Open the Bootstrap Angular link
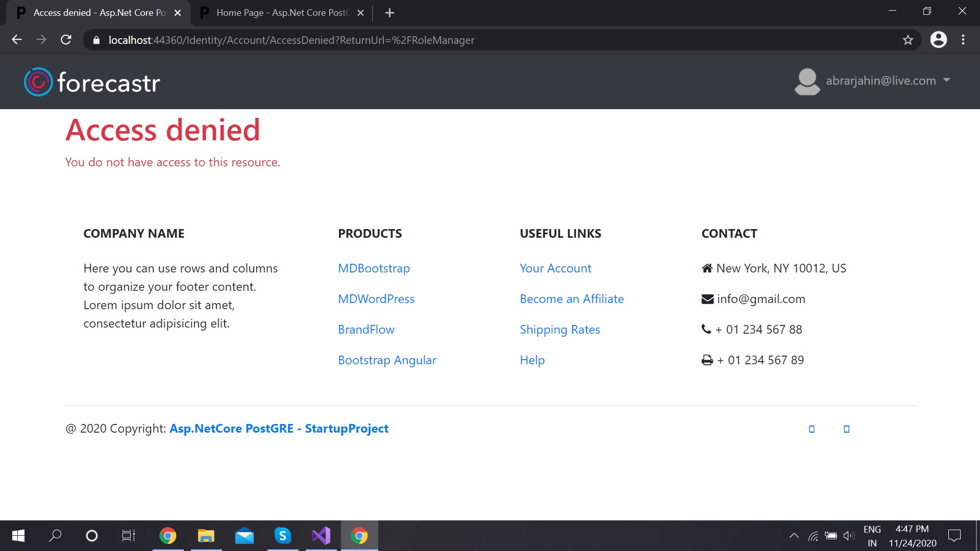This screenshot has width=980, height=551. tap(387, 360)
